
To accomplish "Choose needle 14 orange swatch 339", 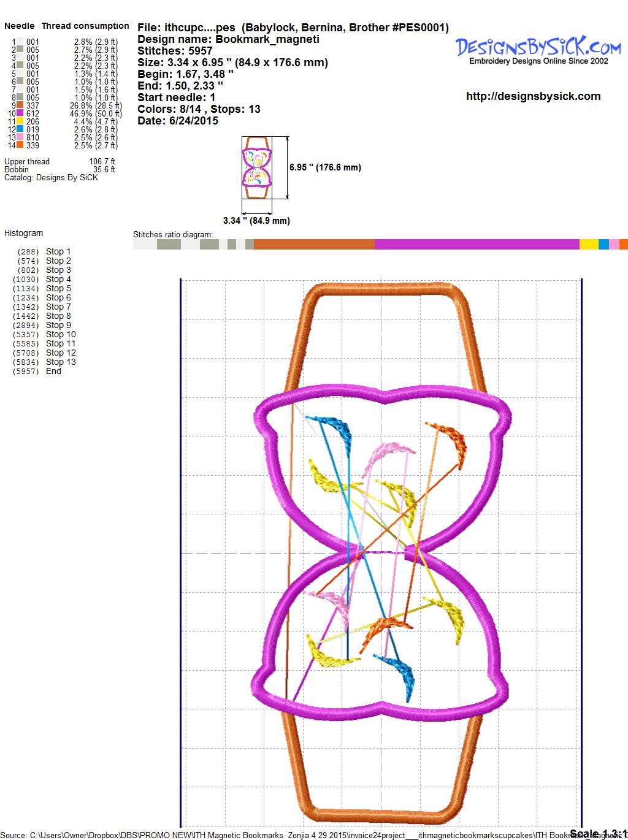I will (20, 146).
